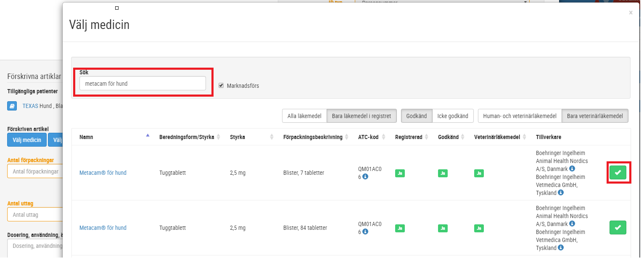Click Veterinärläkemedel Ja badge in 7 tabletter row
The image size is (644, 263).
pyautogui.click(x=479, y=173)
